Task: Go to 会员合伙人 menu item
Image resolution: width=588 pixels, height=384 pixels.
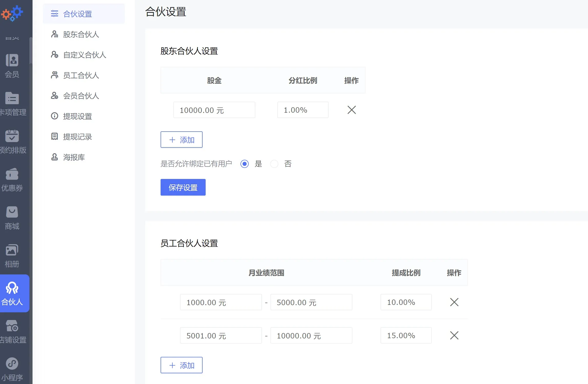Action: point(84,95)
